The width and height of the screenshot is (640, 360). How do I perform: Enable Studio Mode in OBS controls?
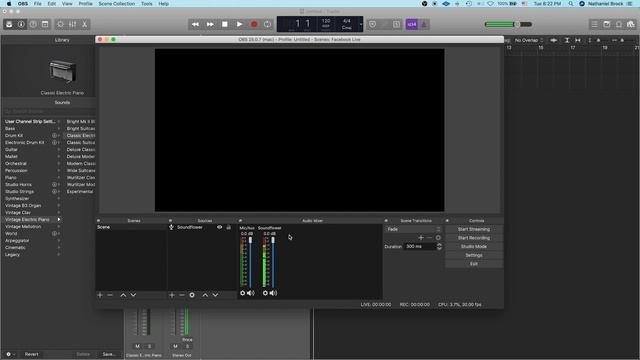coord(473,247)
